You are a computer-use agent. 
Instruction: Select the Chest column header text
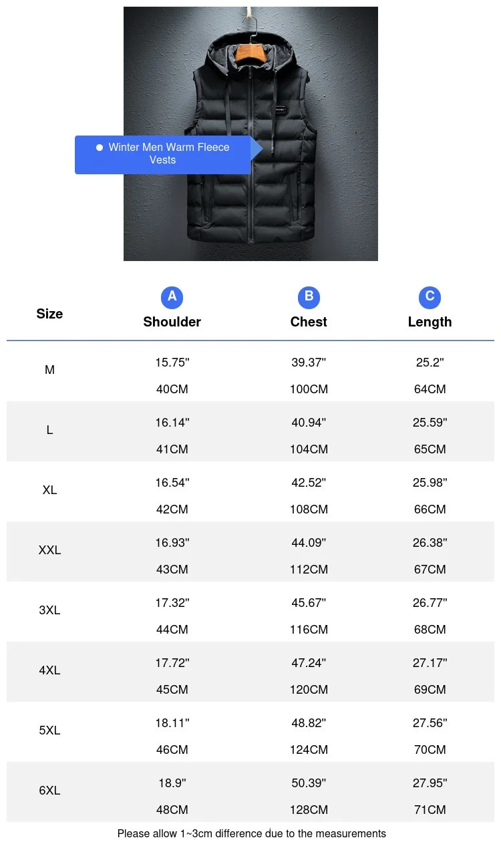pos(309,322)
